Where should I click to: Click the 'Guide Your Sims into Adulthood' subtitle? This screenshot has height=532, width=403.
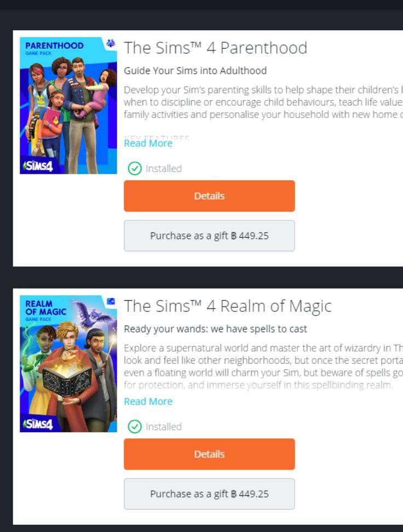195,71
